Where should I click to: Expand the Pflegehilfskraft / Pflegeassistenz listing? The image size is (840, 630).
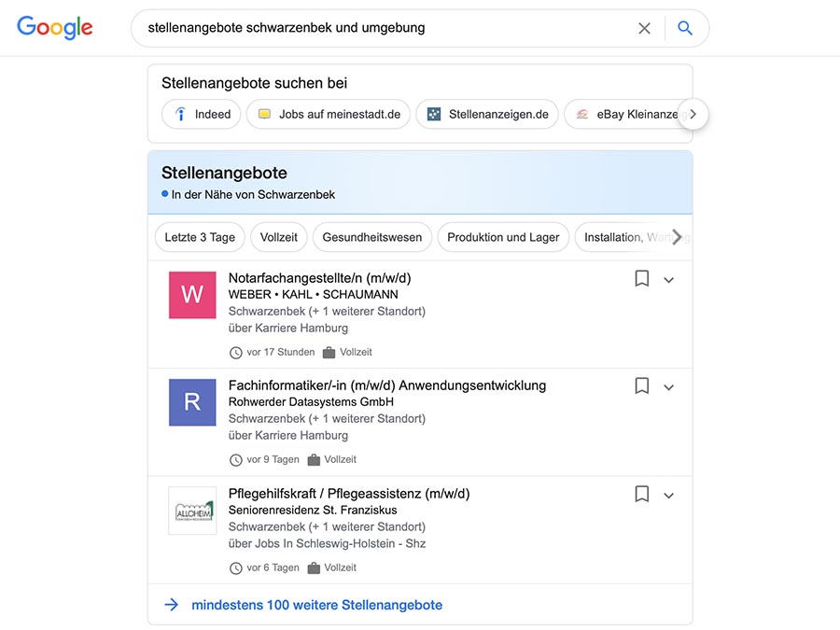(668, 496)
